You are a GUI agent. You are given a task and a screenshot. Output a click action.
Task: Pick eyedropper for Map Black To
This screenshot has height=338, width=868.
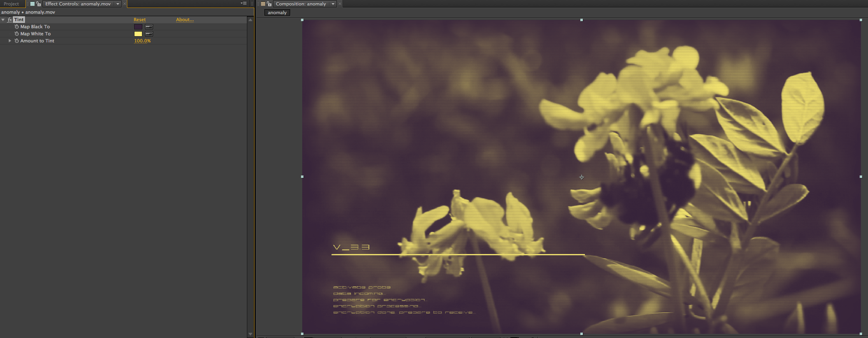149,27
